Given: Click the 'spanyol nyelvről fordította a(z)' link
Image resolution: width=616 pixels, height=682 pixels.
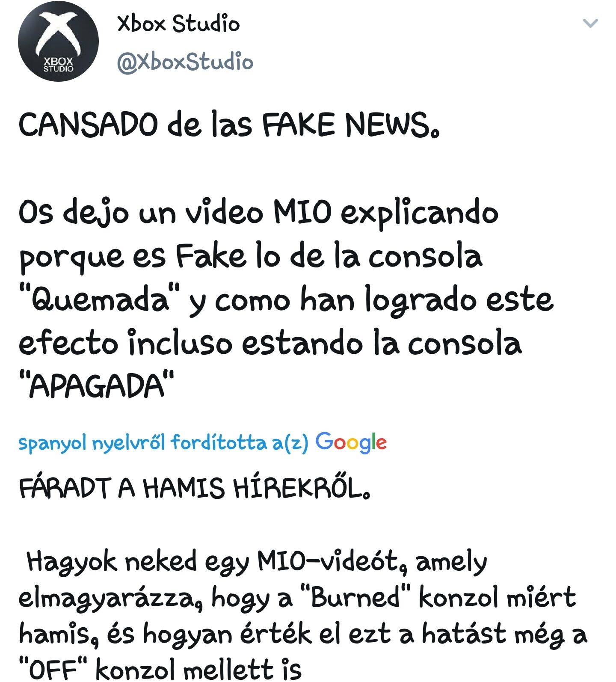Looking at the screenshot, I should coord(163,443).
